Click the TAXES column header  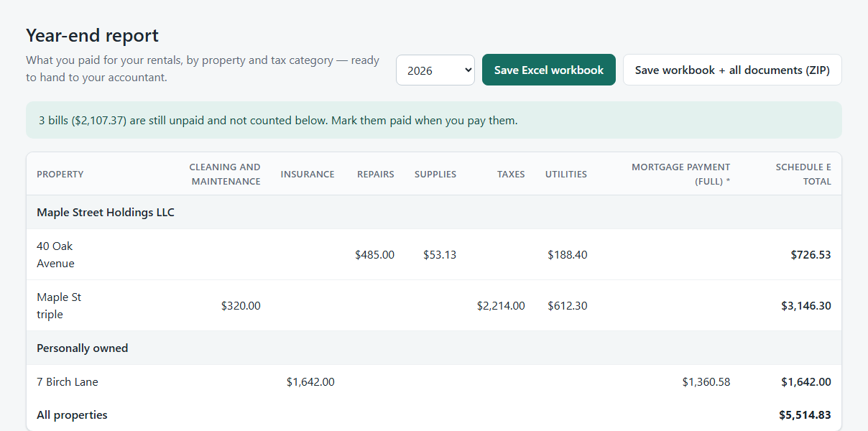511,174
